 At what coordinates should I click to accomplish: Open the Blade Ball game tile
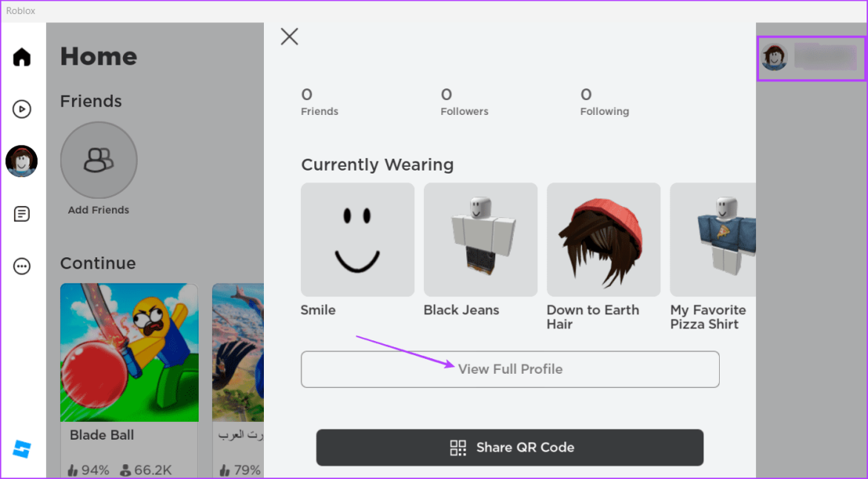pyautogui.click(x=129, y=353)
